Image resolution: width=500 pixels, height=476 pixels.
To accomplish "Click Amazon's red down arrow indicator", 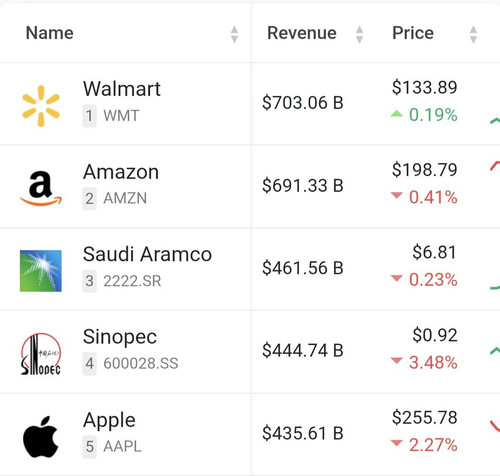I will pyautogui.click(x=397, y=195).
